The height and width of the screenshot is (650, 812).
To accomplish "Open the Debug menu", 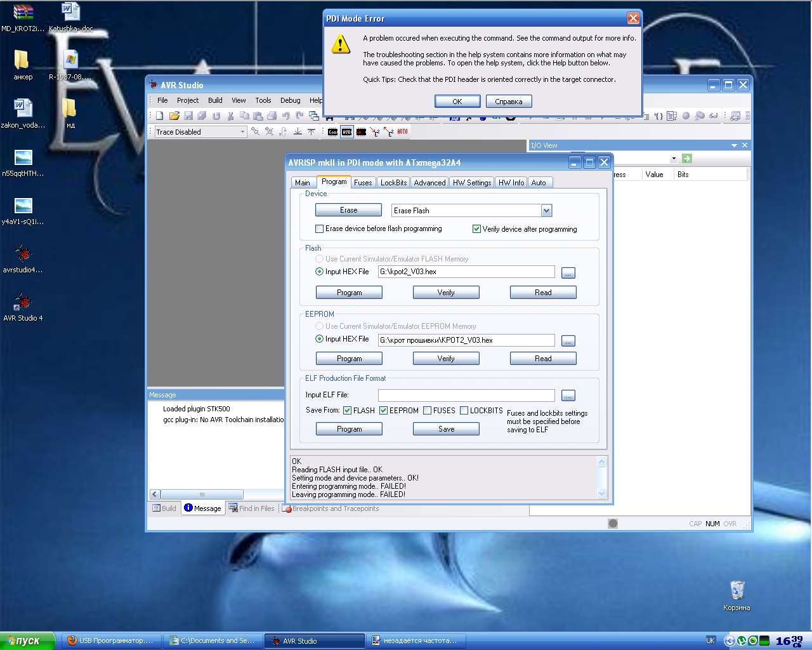I will coord(291,100).
